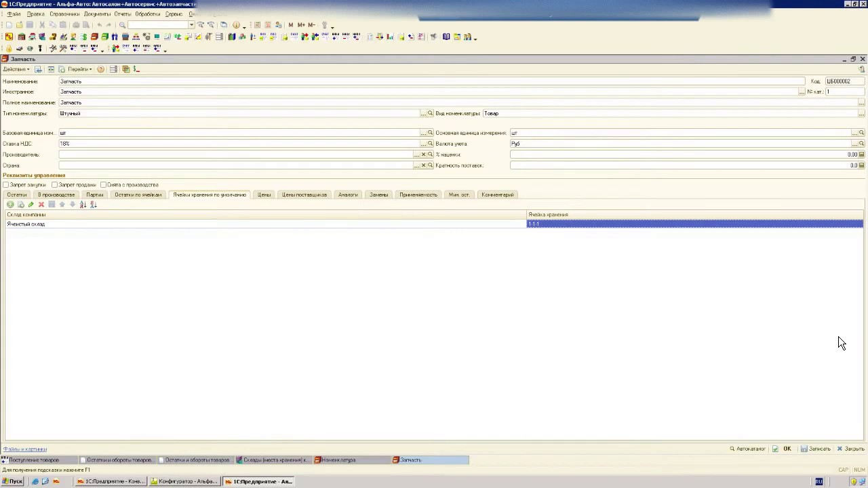
Task: Open the Файл menu
Action: (13, 14)
